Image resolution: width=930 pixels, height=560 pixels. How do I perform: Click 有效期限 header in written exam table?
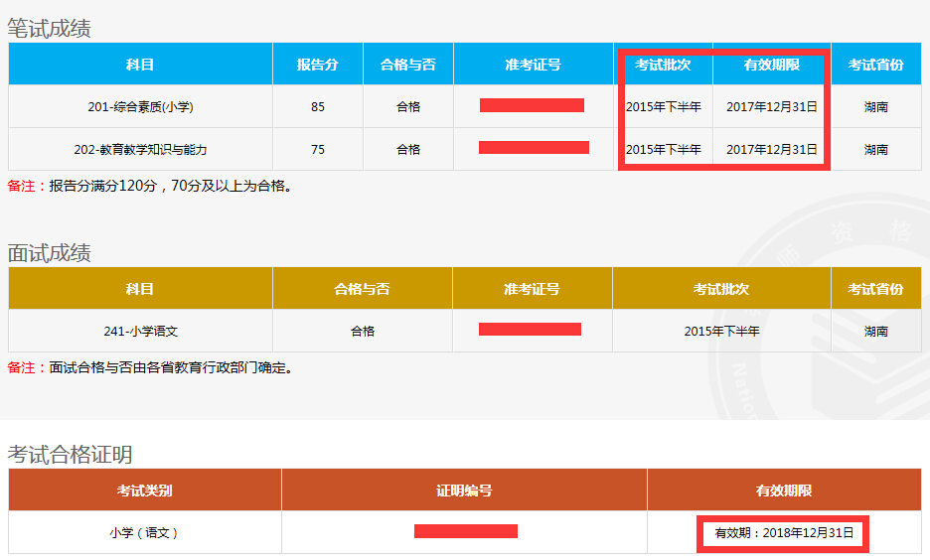click(x=772, y=65)
